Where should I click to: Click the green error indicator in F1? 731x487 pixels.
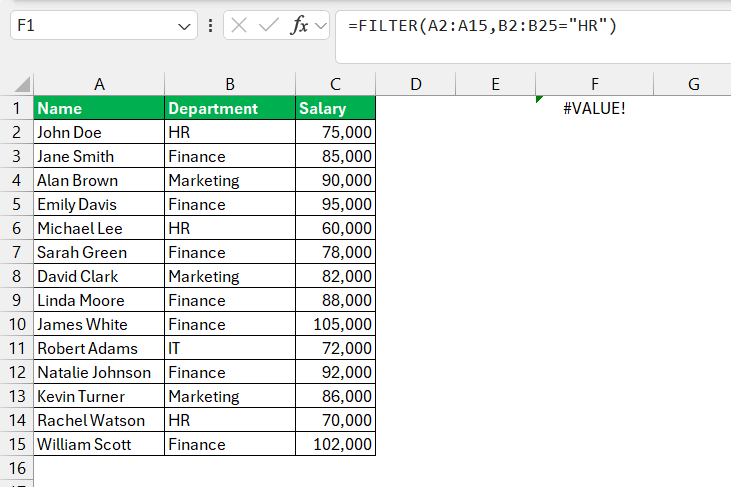pos(539,99)
